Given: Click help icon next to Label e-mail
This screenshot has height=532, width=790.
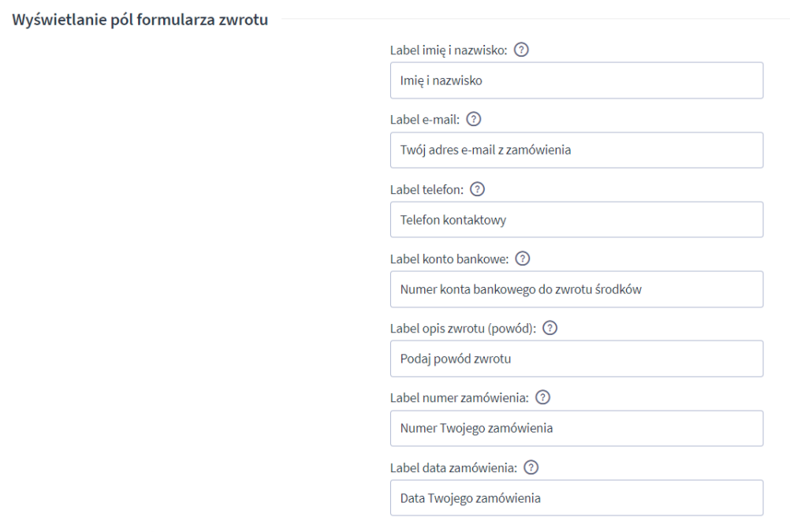Looking at the screenshot, I should [x=474, y=120].
